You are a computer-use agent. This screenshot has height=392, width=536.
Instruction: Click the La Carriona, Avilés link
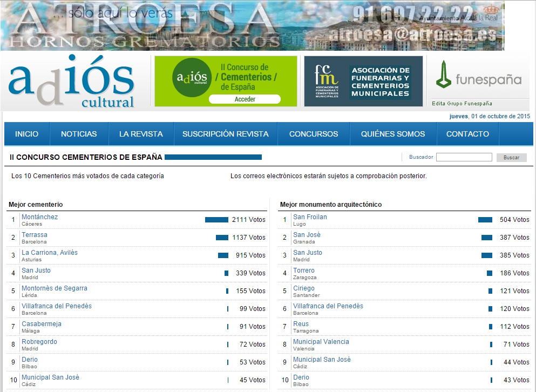point(50,253)
